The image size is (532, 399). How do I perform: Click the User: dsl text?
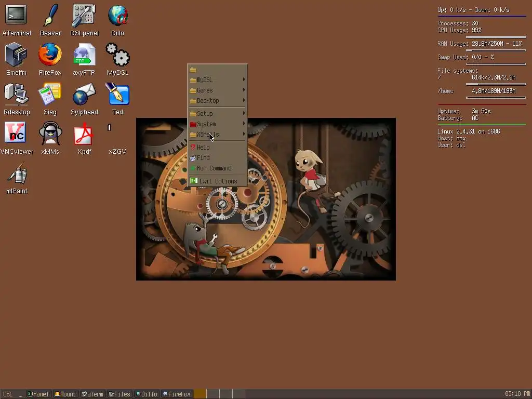[451, 145]
